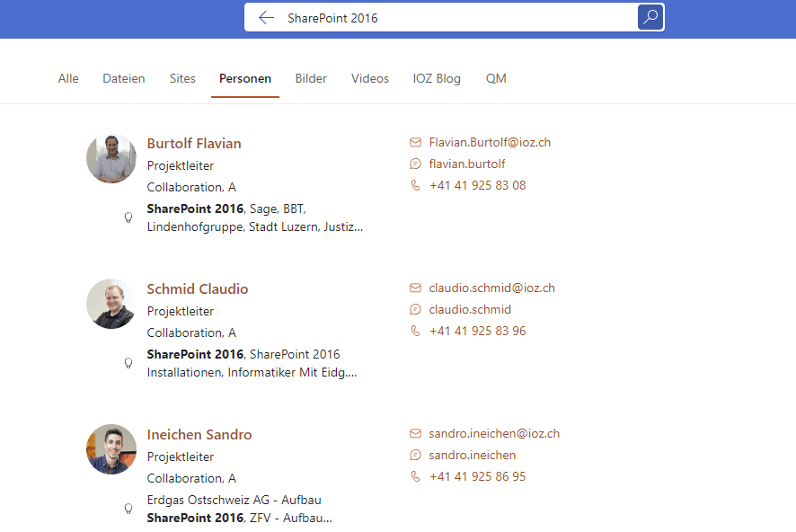Click 'Projektleiter' under Ineichen Sandro
The width and height of the screenshot is (796, 532).
click(181, 457)
